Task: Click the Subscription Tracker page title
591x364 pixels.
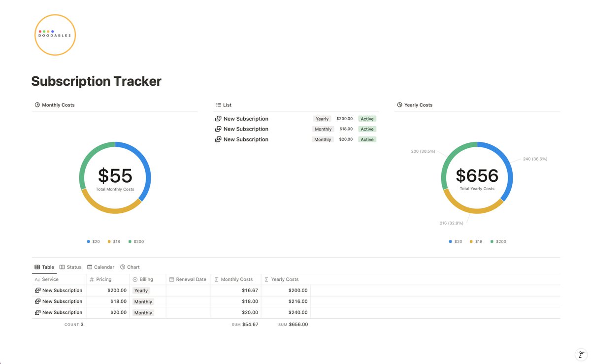Action: 97,81
